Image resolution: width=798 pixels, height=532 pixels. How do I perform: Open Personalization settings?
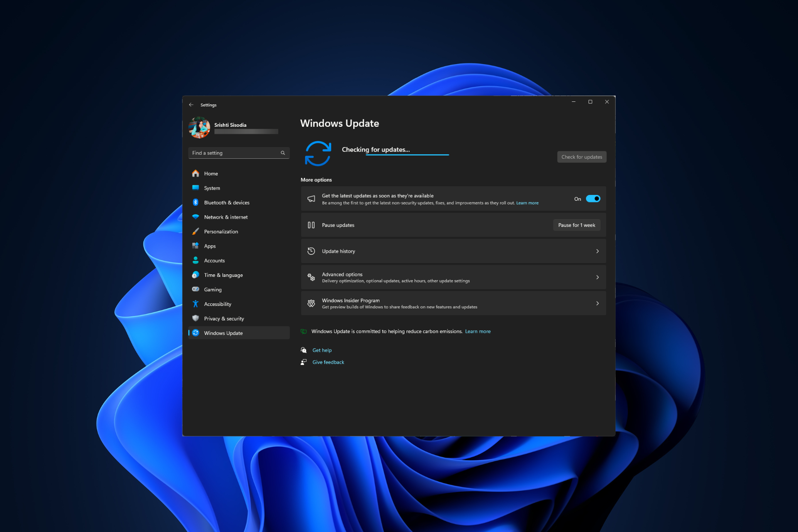pyautogui.click(x=239, y=232)
